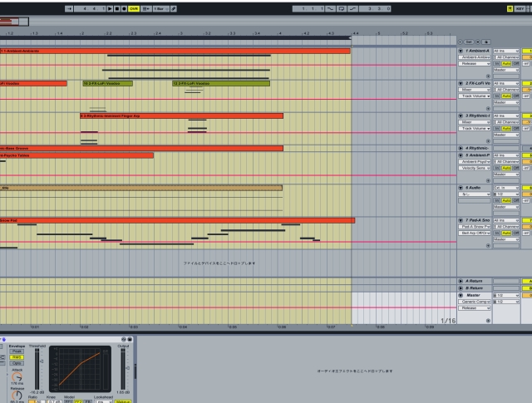This screenshot has width=532, height=403.
Task: Click the compressor Release knob
Action: coord(17,395)
